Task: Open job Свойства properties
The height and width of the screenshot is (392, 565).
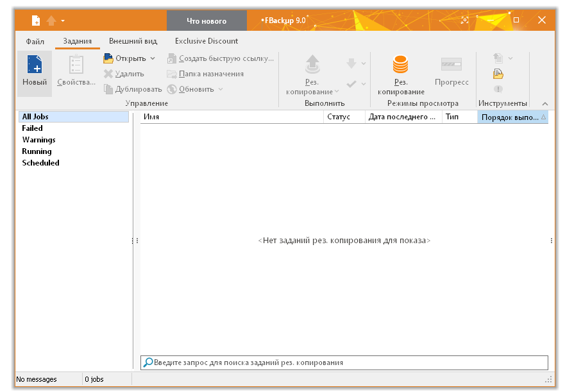Action: pos(76,71)
